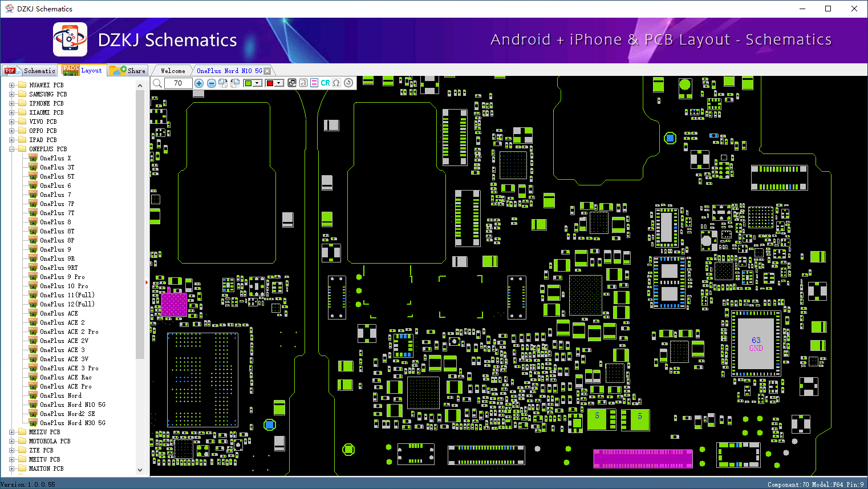868x489 pixels.
Task: Expand the XIAOMI PCB folder
Action: click(11, 112)
